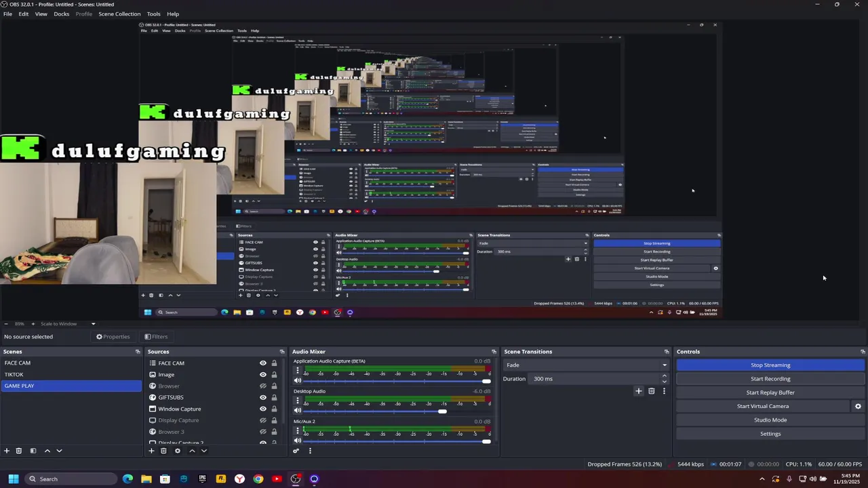868x488 pixels.
Task: Open Desktop Audio three-dot options
Action: tap(297, 401)
